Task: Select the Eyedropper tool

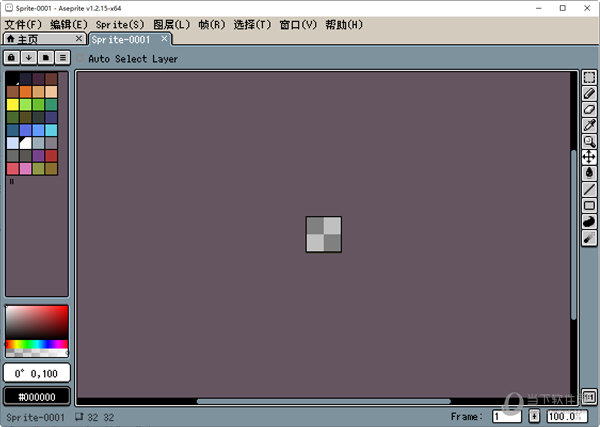Action: (x=589, y=125)
